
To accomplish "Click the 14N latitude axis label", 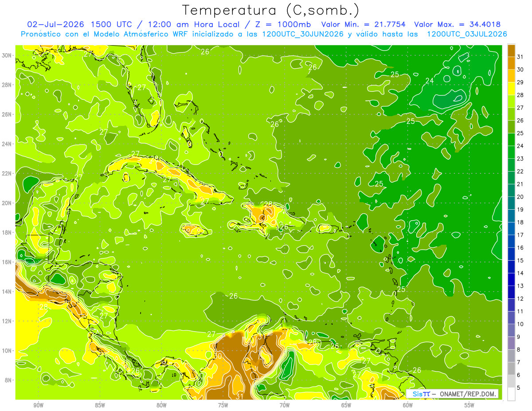I will 7,292.
